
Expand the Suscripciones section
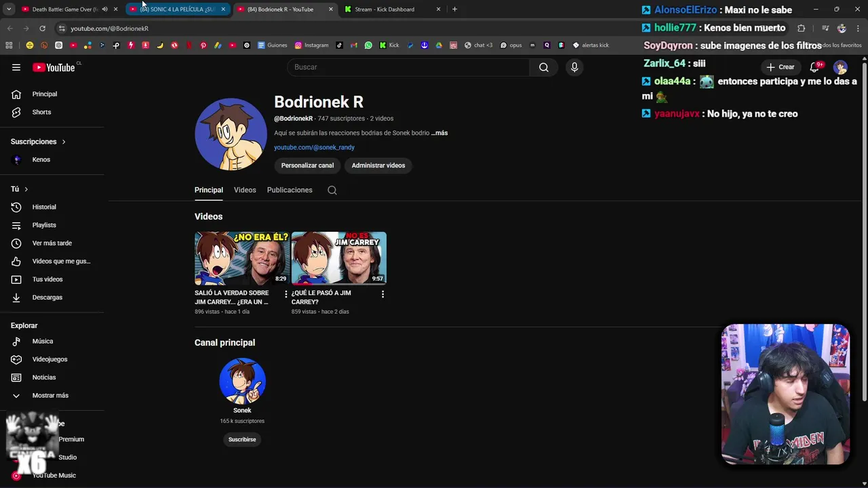click(x=38, y=142)
